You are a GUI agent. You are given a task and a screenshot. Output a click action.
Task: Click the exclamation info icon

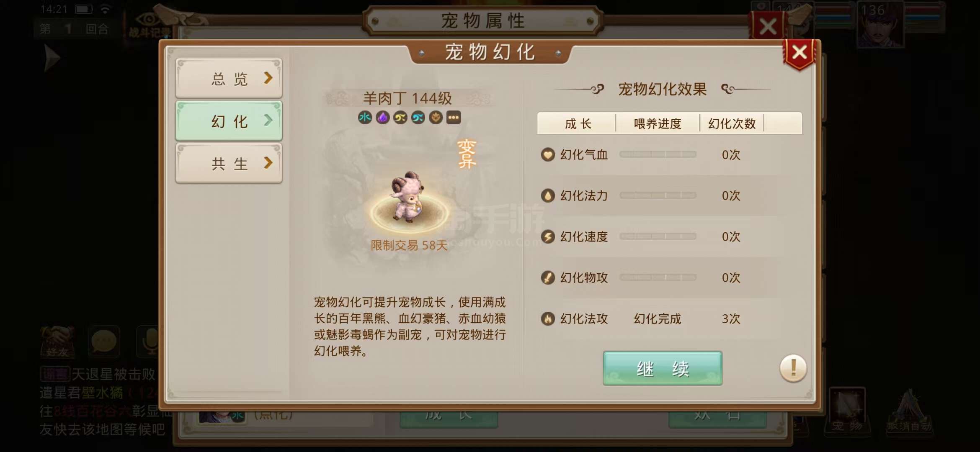point(793,368)
